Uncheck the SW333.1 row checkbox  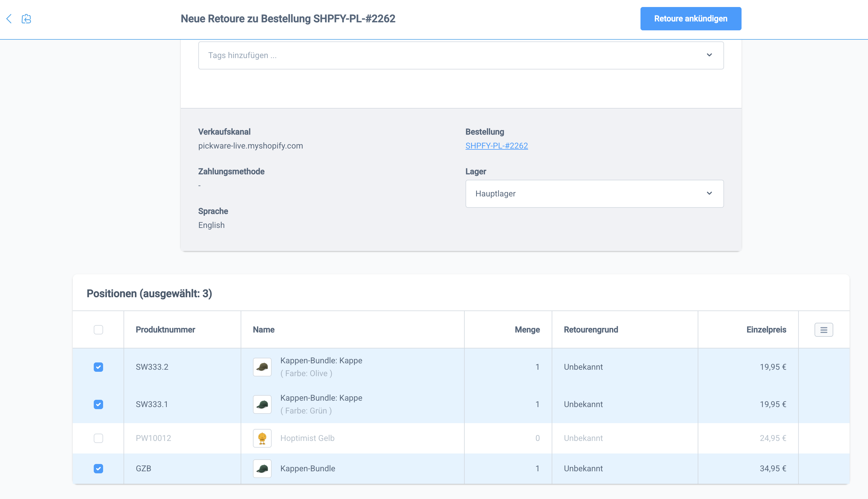pos(98,404)
